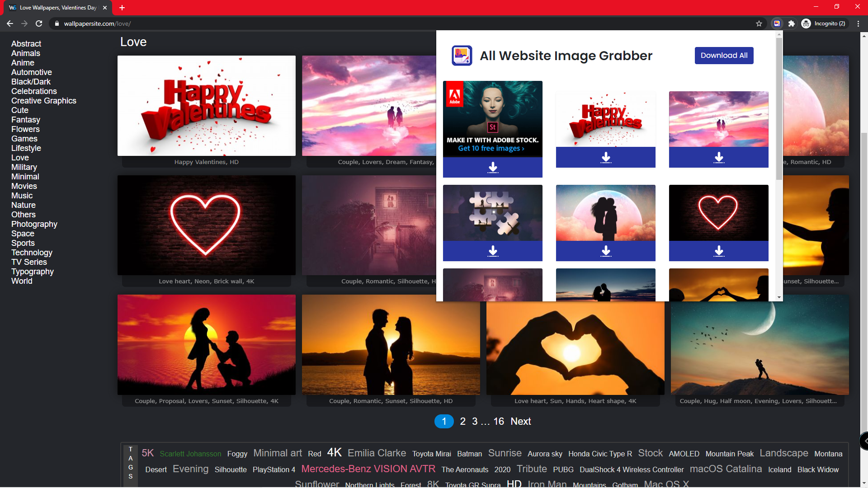Select the Emilia Clarke tag
The image size is (868, 488).
click(x=377, y=453)
